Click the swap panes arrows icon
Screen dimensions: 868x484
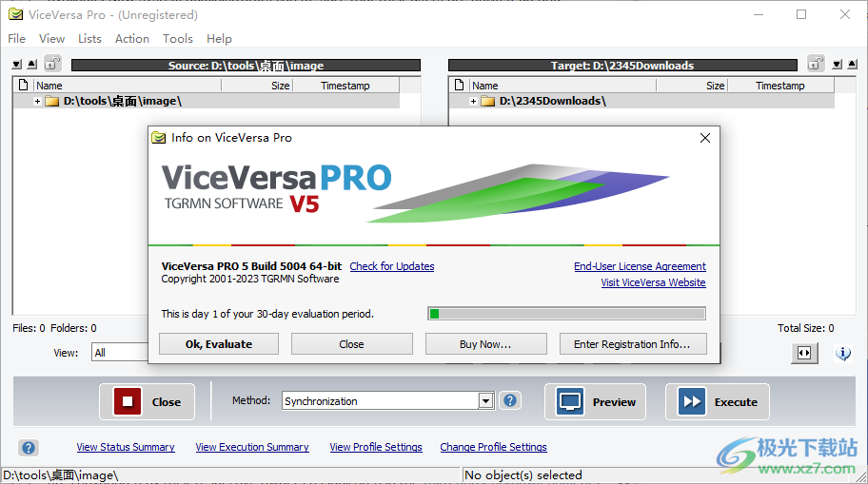(804, 353)
